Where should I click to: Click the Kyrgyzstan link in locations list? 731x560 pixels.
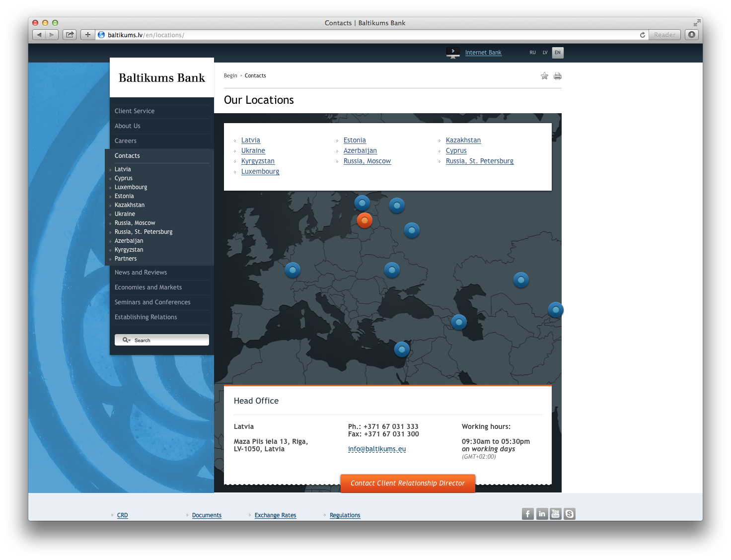click(258, 161)
